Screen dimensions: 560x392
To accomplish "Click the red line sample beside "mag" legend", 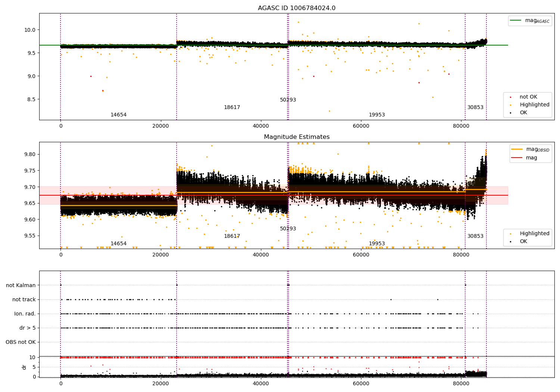I will coord(517,158).
